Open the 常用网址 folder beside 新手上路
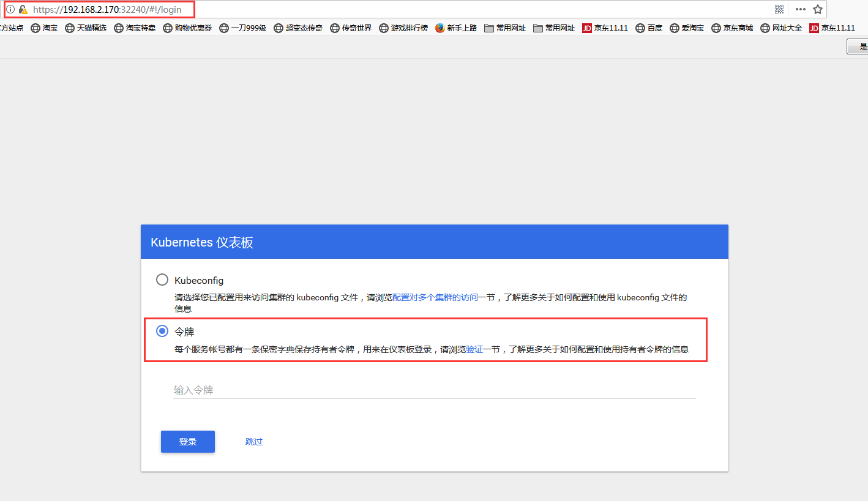868x501 pixels. pos(505,28)
